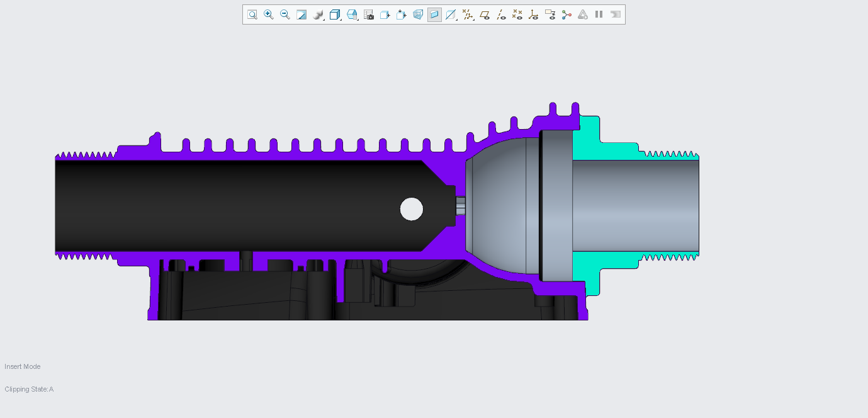Click the 'Clipping State:A' text
This screenshot has width=868, height=418.
coord(29,389)
